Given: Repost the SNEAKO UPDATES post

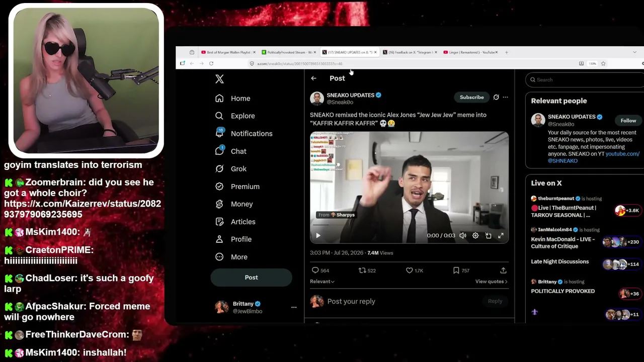Looking at the screenshot, I should (362, 270).
